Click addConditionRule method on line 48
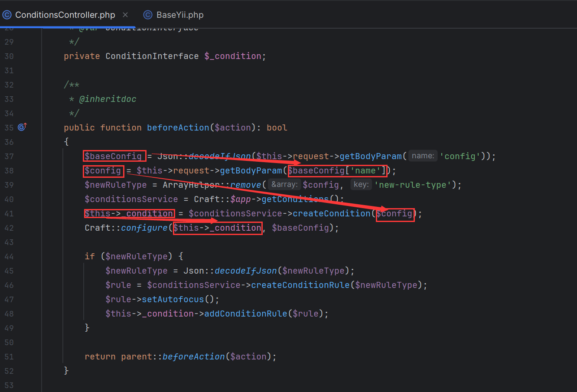This screenshot has width=577, height=392. (246, 314)
